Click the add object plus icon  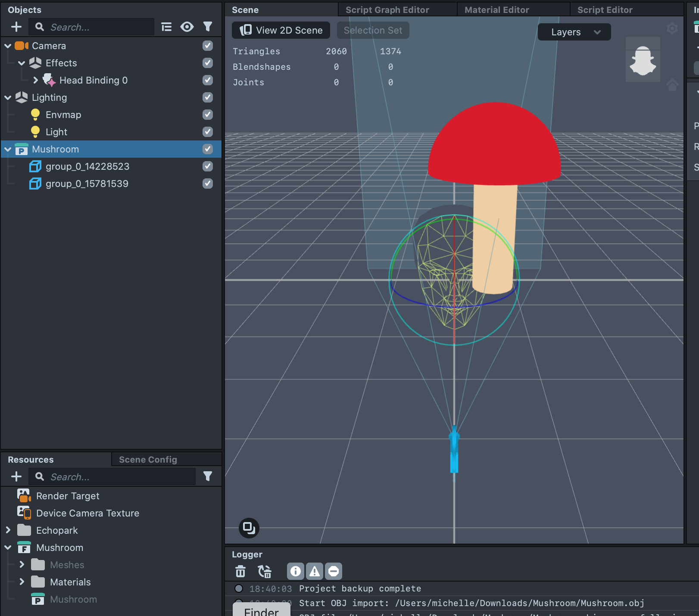[x=16, y=27]
